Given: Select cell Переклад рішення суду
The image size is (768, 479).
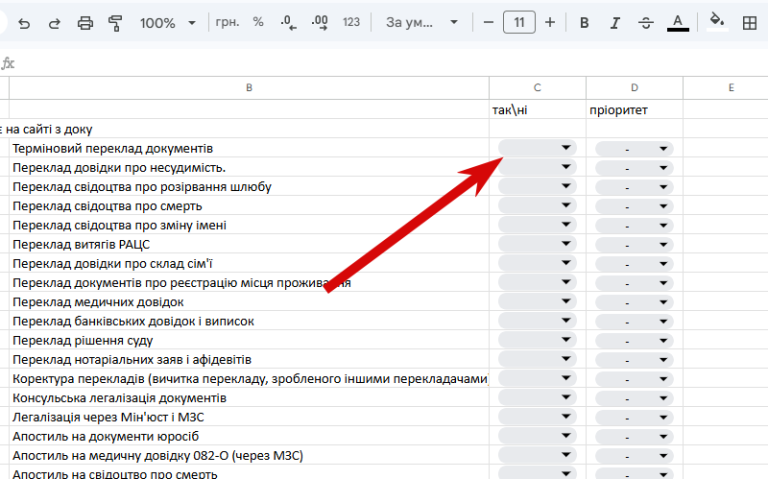Looking at the screenshot, I should (249, 340).
